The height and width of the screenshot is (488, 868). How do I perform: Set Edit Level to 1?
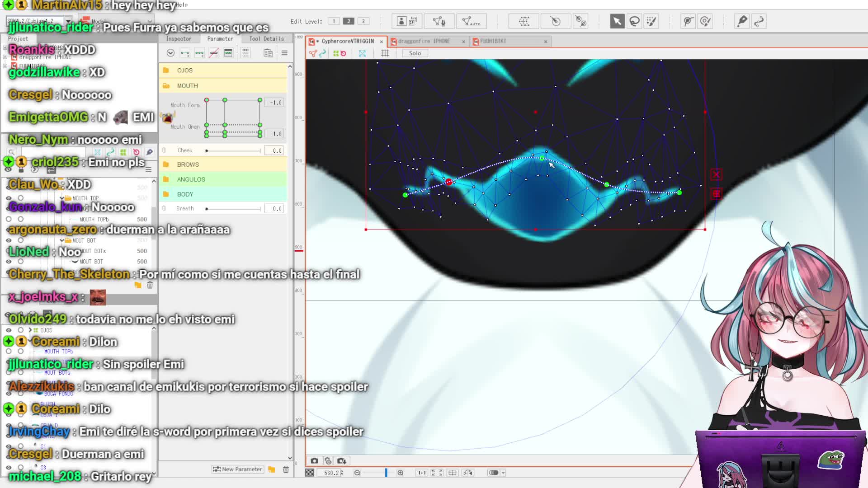[x=334, y=21]
